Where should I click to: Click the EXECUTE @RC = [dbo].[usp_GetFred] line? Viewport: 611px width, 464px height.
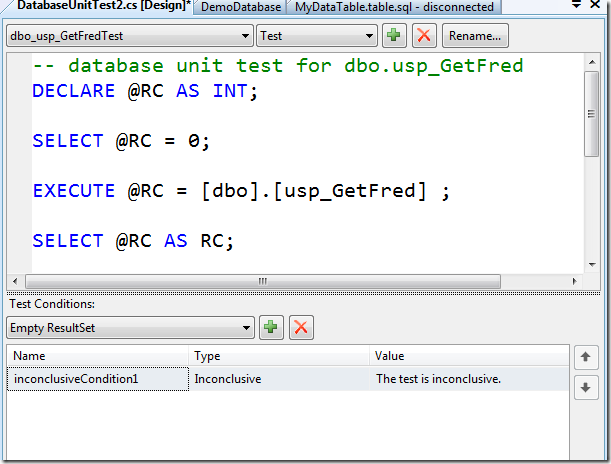tap(241, 191)
